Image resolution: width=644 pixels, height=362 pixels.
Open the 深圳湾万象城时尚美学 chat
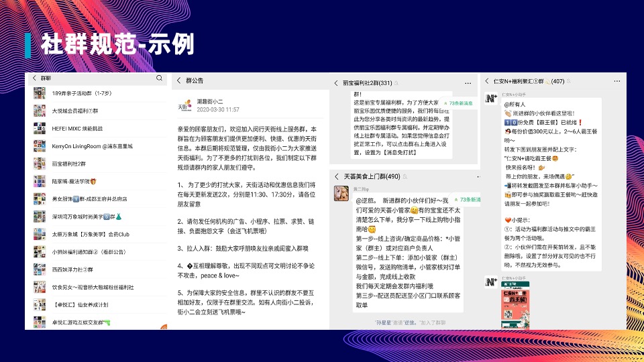(99, 217)
